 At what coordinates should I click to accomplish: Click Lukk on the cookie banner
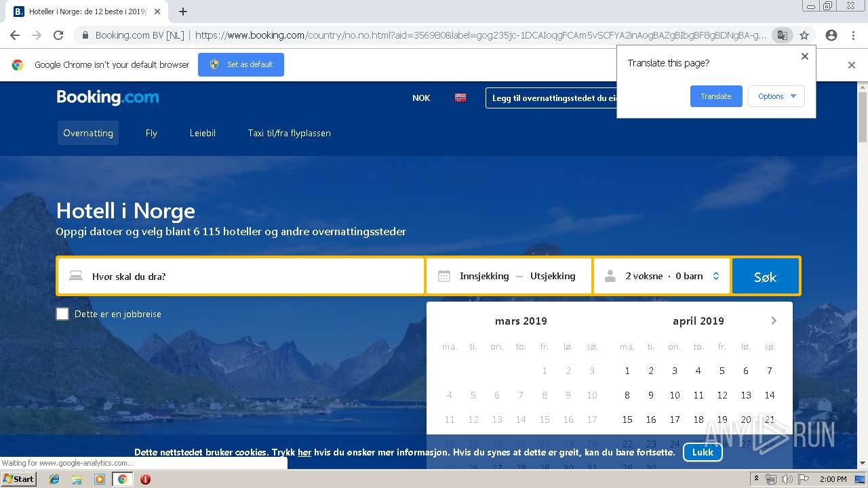[703, 452]
